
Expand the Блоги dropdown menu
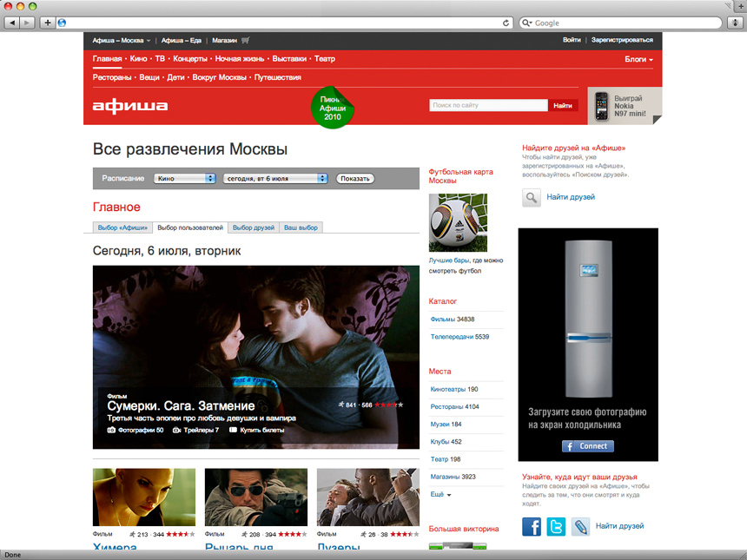[638, 59]
